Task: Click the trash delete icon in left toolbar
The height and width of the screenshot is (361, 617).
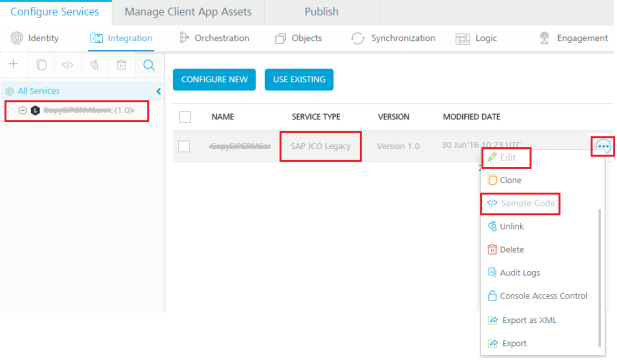Action: 121,65
